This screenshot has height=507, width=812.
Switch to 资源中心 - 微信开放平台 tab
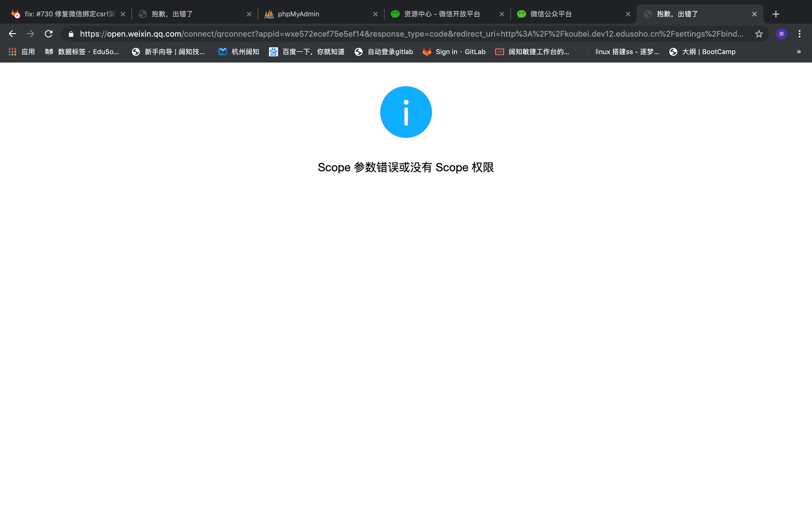click(442, 14)
